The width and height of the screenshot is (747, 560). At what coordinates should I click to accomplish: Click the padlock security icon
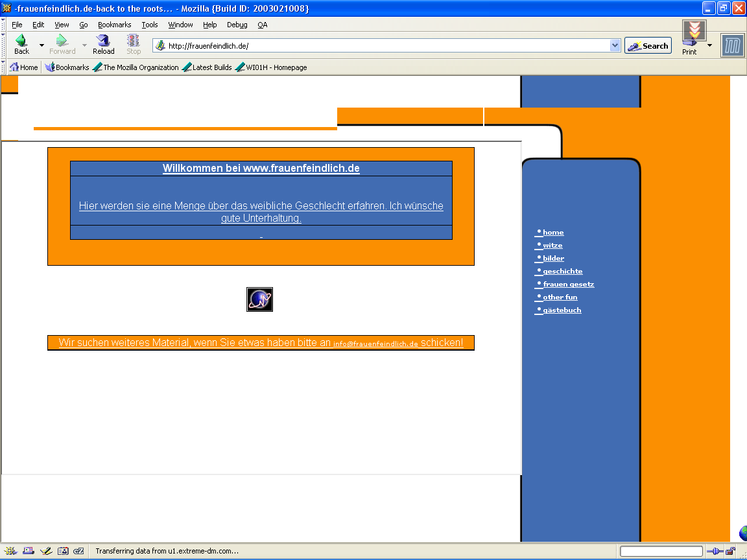pyautogui.click(x=731, y=552)
